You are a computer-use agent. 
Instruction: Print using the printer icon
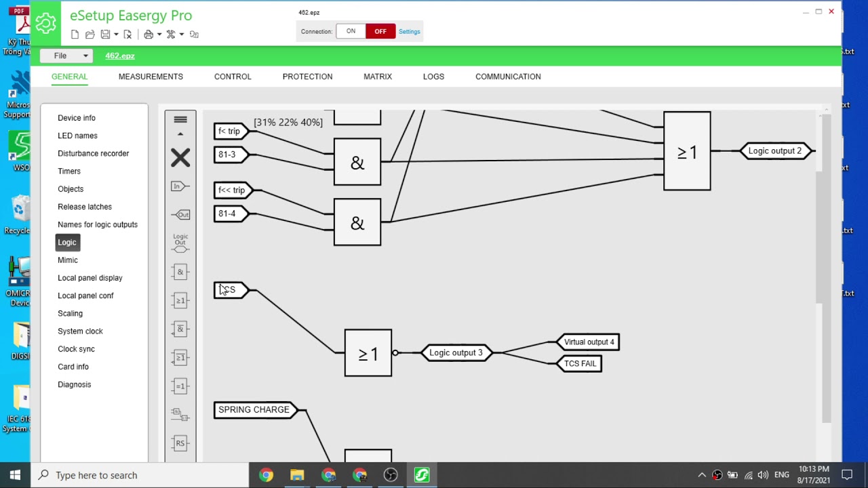pos(149,35)
